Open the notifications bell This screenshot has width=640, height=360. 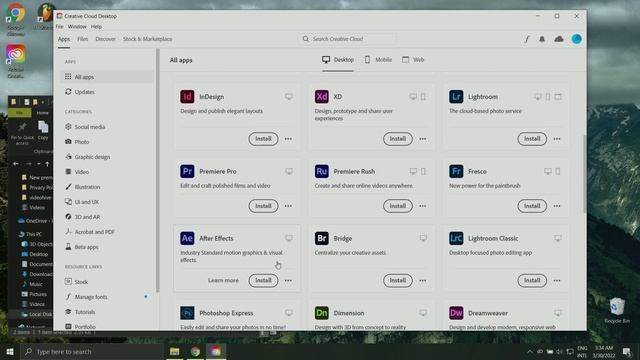[542, 39]
